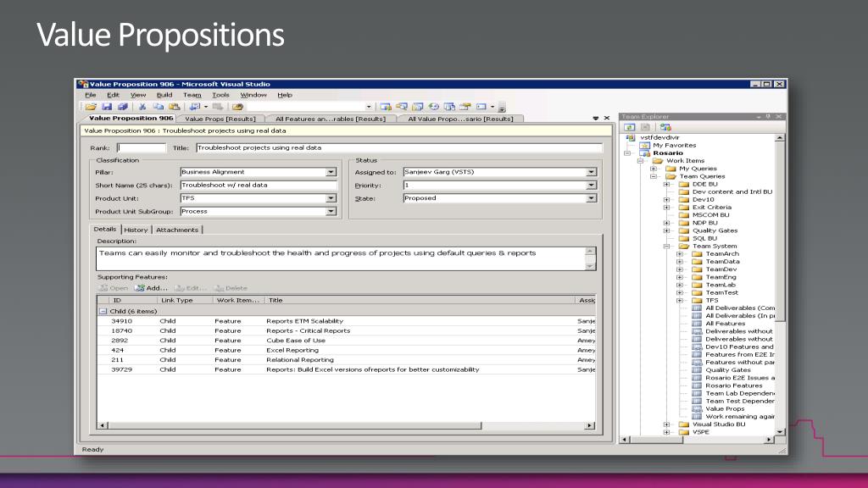The image size is (868, 488).
Task: Click the Copy toolbar icon
Action: (x=159, y=107)
